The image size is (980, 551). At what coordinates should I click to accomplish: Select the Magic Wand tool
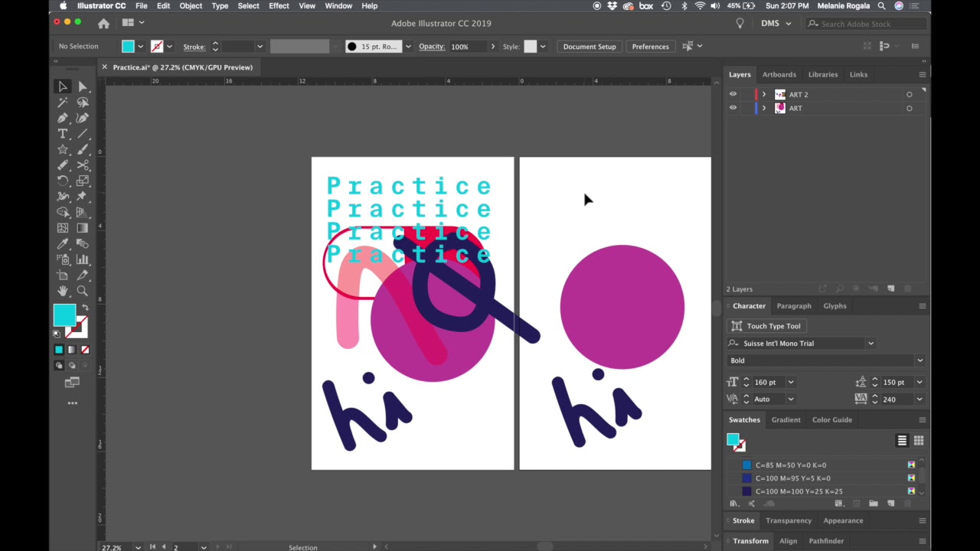coord(63,103)
